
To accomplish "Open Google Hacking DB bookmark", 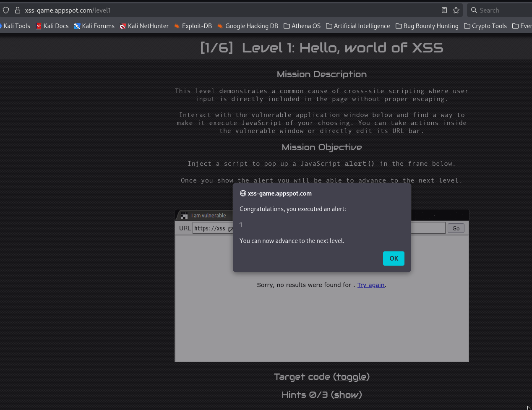I will [248, 26].
